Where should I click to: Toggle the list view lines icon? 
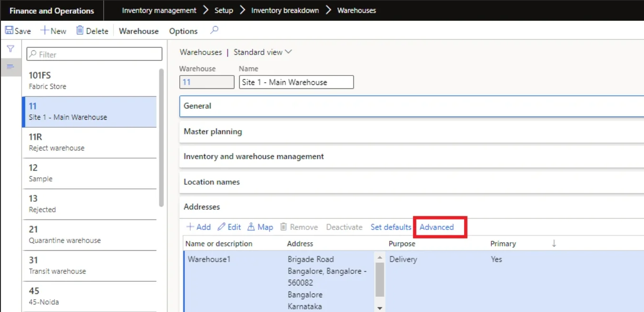click(10, 67)
